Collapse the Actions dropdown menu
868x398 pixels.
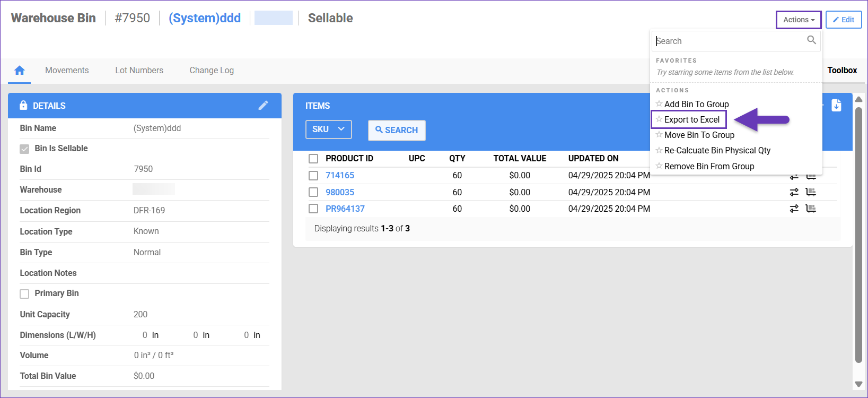click(x=798, y=20)
